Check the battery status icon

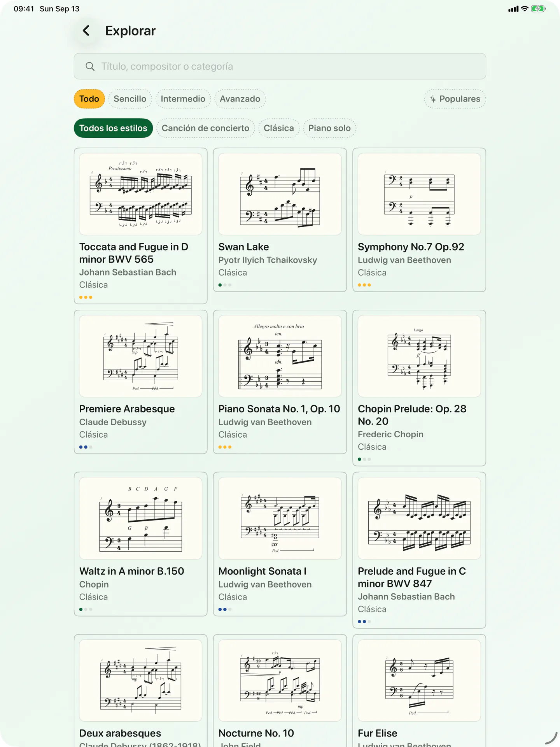tap(538, 9)
